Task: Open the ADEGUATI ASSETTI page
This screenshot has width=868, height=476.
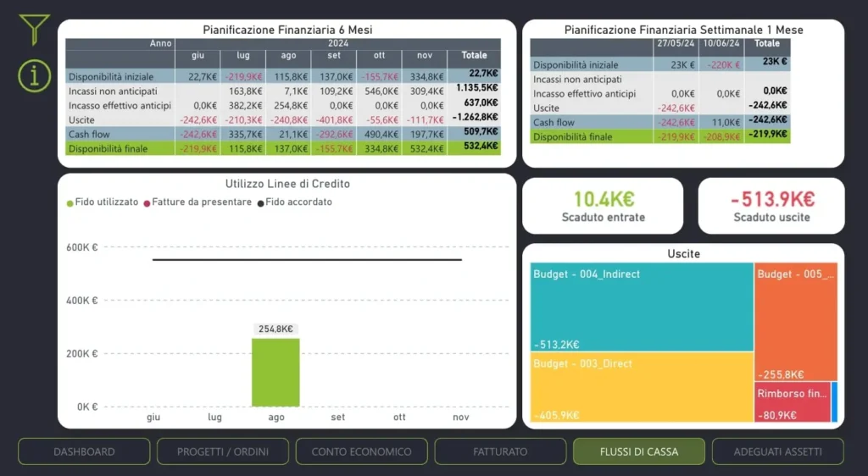Action: 778,451
